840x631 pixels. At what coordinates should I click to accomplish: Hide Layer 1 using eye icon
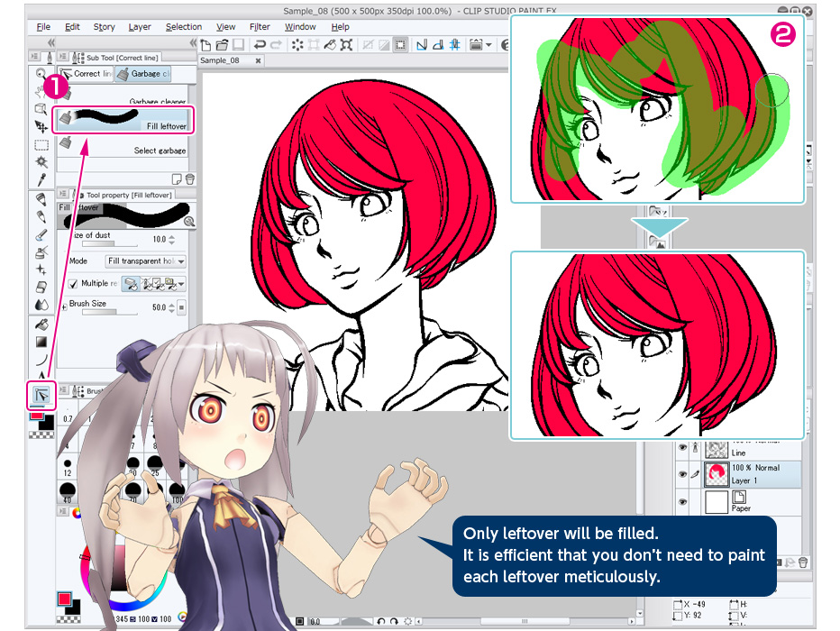(682, 473)
